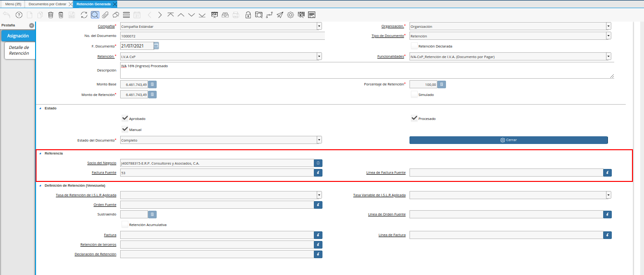Open the Compañía dropdown
This screenshot has width=644, height=275.
coord(319,26)
